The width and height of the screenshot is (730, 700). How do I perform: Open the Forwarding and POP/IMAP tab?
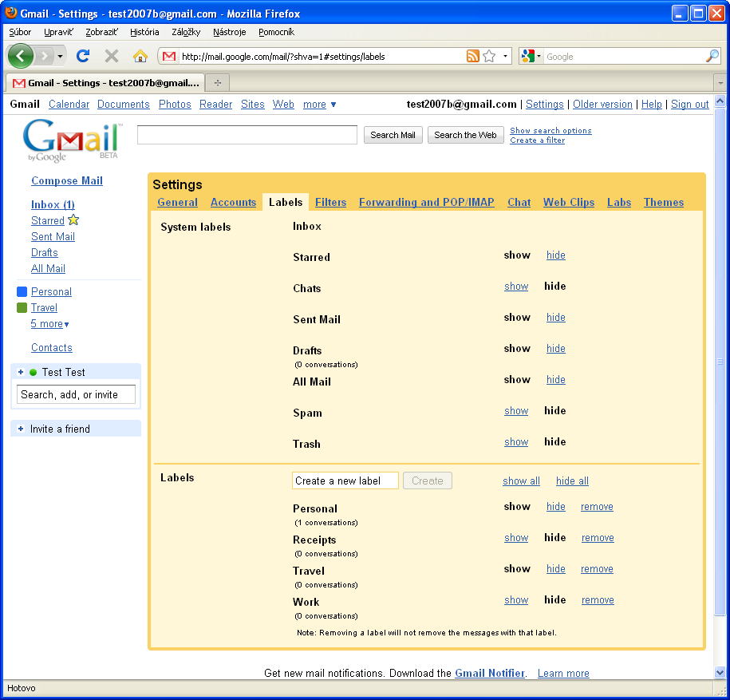[427, 202]
